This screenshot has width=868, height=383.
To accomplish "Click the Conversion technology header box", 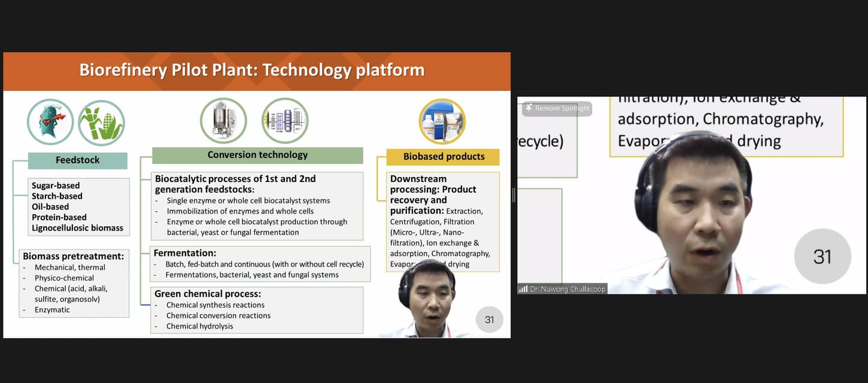I will click(257, 155).
